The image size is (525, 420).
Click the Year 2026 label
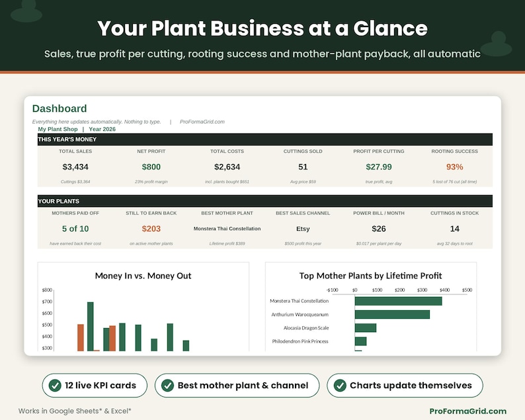(102, 129)
